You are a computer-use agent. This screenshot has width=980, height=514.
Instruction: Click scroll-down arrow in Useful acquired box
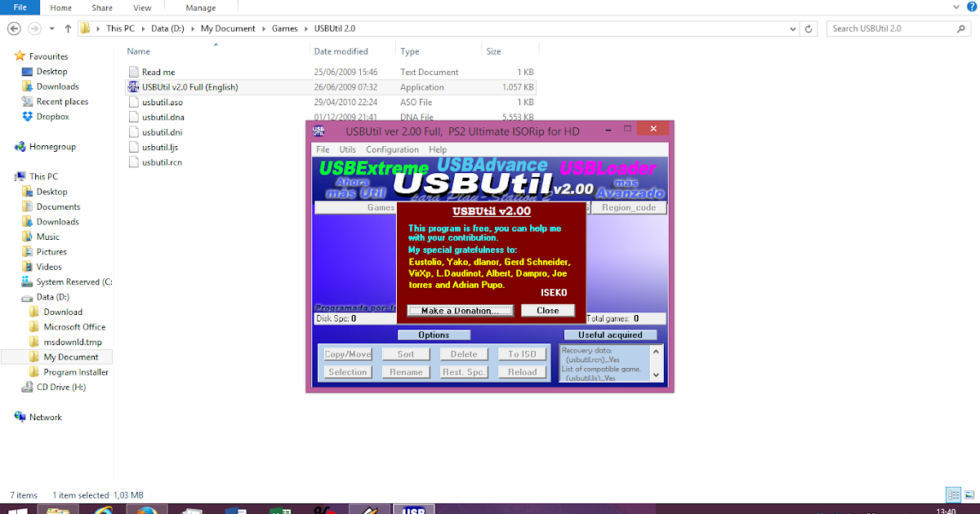tap(656, 374)
